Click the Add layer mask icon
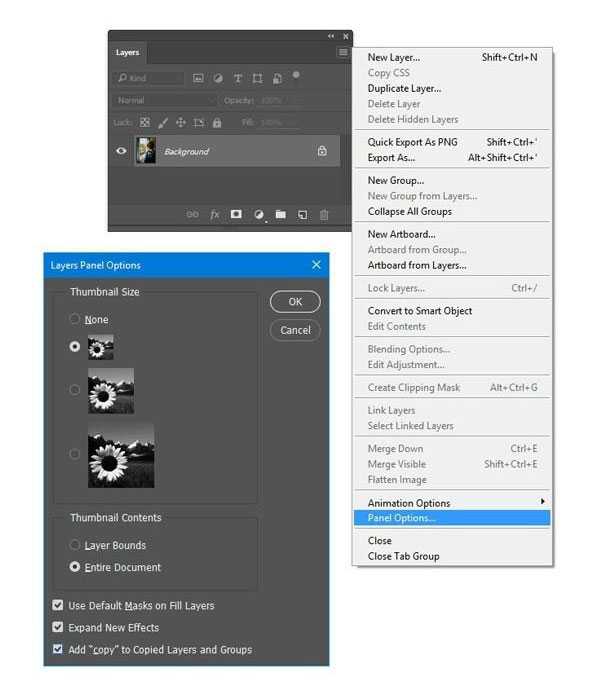Viewport: 600px width, 692px height. tap(236, 214)
